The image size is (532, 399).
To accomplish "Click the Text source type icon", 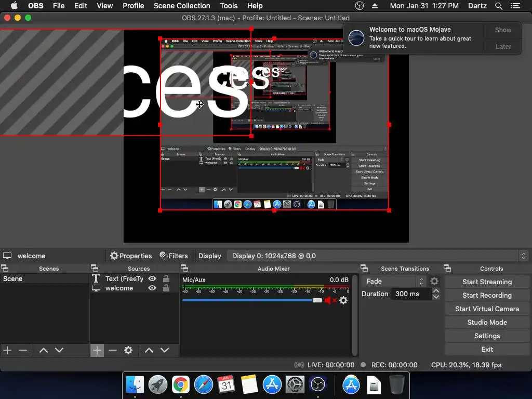I will pyautogui.click(x=96, y=278).
